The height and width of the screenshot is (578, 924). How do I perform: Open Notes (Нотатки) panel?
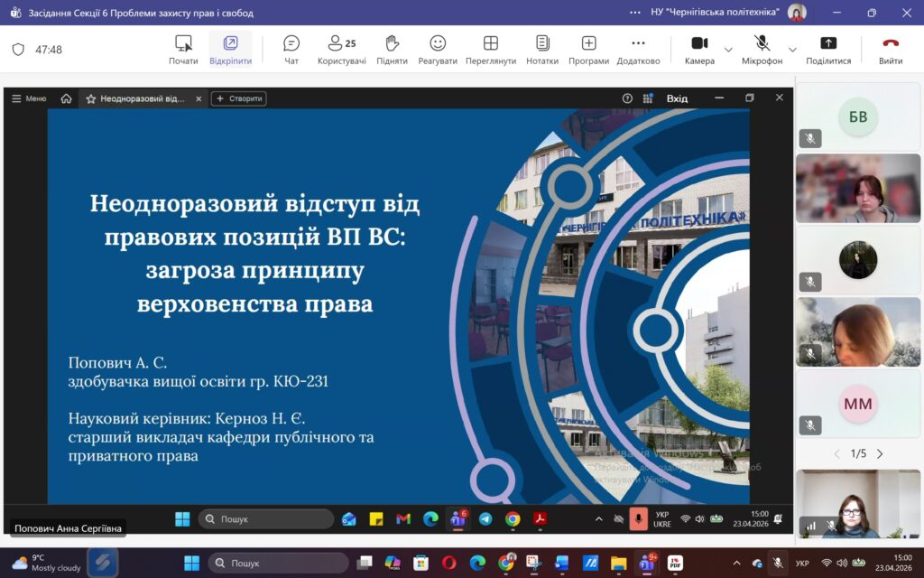[542, 49]
